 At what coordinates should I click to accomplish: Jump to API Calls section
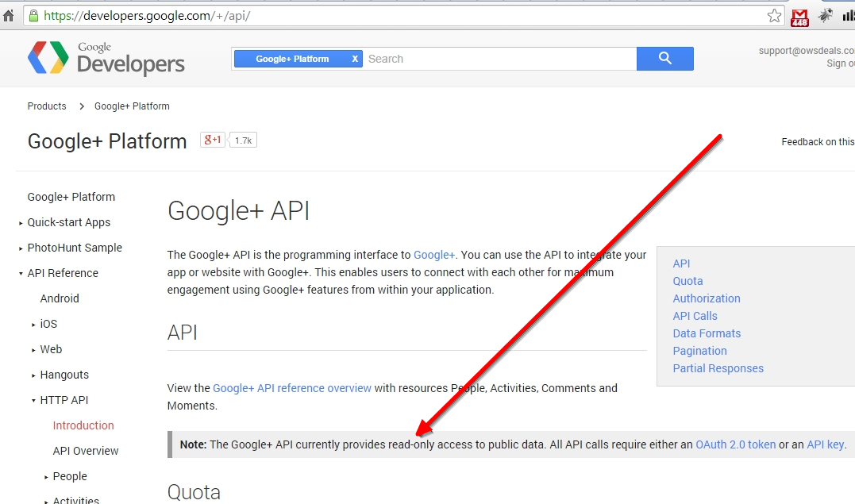695,316
